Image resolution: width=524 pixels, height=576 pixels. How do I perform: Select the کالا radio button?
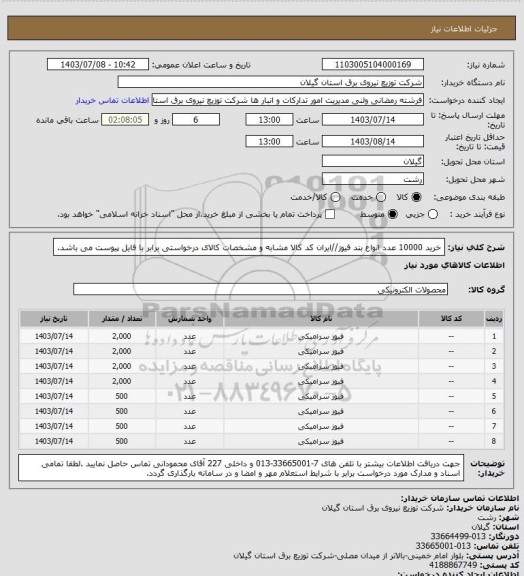(416, 197)
